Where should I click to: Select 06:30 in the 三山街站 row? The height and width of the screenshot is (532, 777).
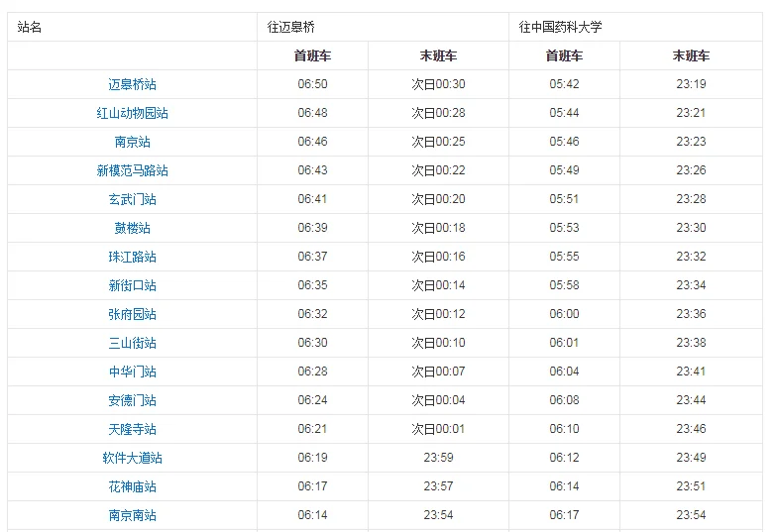click(313, 343)
